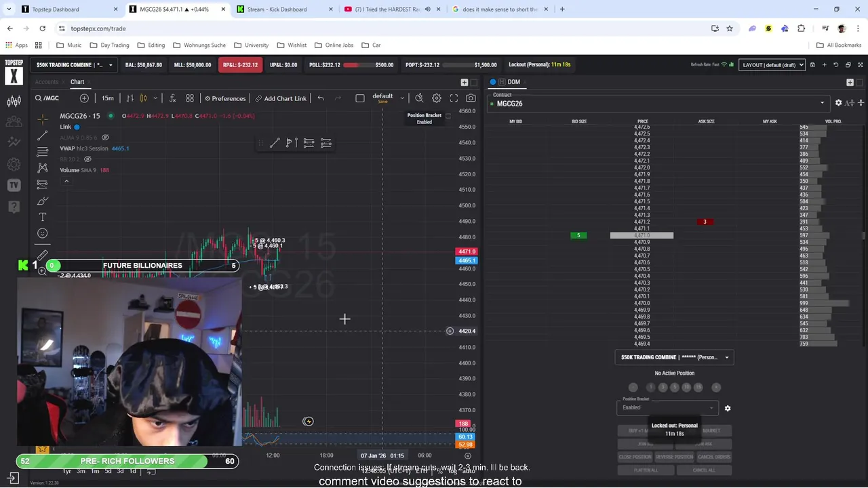
Task: Toggle visibility of BB 20 2 indicator
Action: [87, 159]
